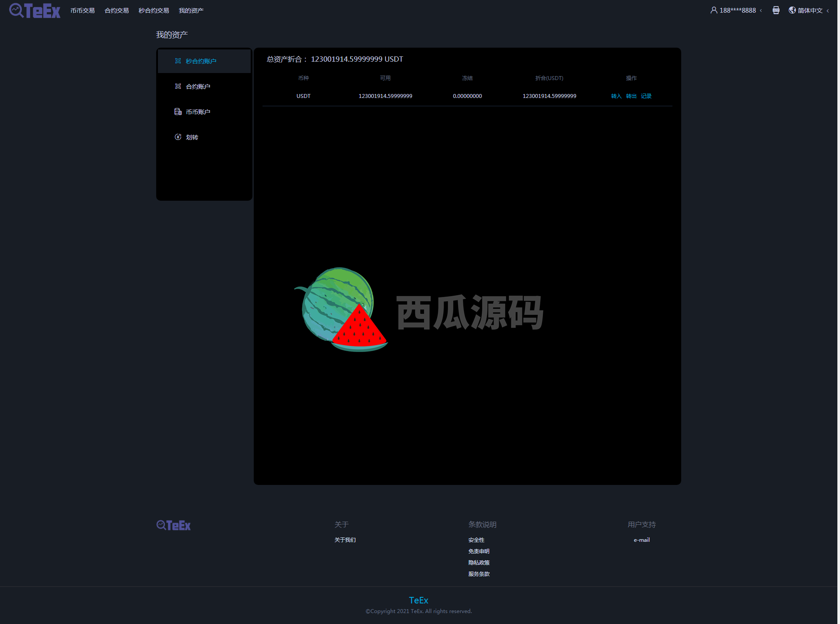Open the user profile icon

pyautogui.click(x=714, y=10)
